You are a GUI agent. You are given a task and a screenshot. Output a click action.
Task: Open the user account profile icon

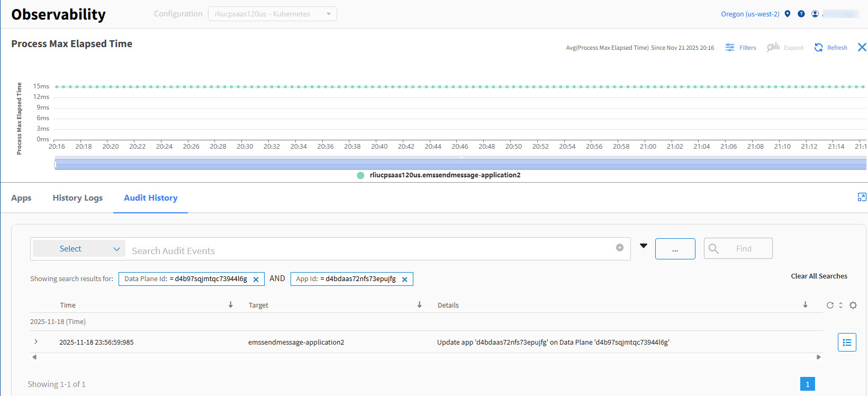coord(815,14)
